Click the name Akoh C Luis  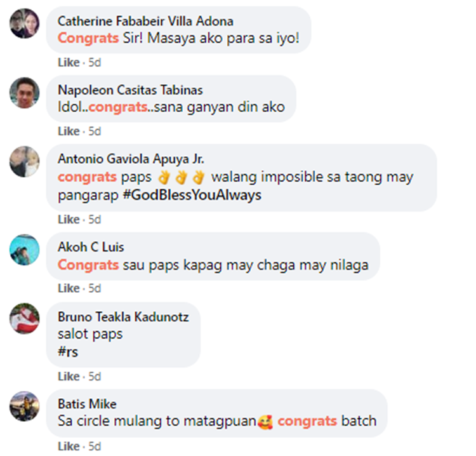tap(91, 247)
